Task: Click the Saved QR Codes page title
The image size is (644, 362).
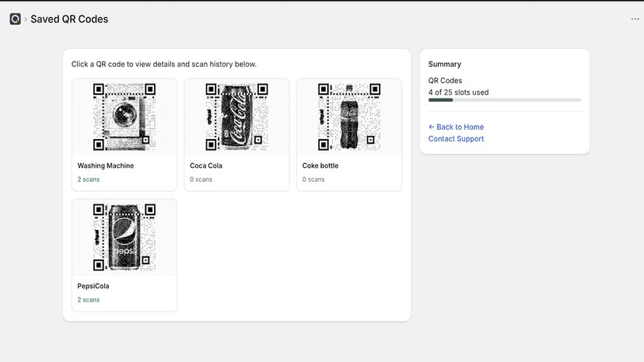Action: click(x=69, y=19)
